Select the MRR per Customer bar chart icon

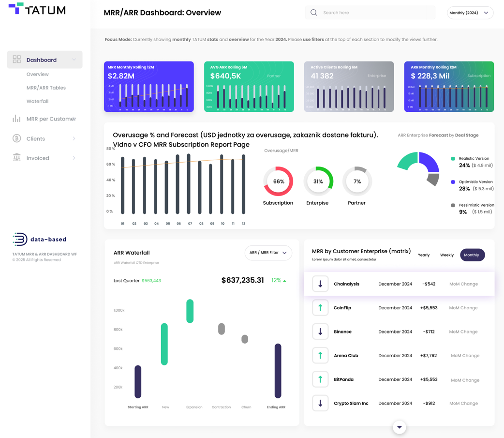pyautogui.click(x=16, y=118)
